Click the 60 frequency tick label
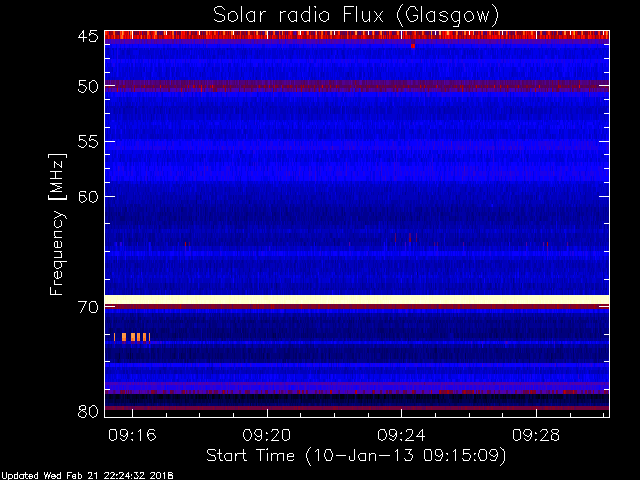Viewport: 640px width, 480px height. pos(88,197)
